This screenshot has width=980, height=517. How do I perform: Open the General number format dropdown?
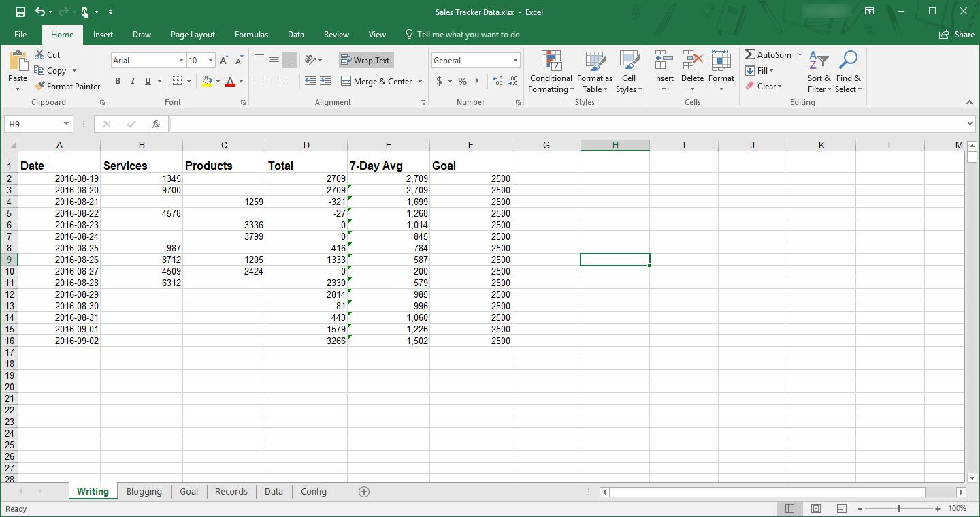pyautogui.click(x=515, y=61)
